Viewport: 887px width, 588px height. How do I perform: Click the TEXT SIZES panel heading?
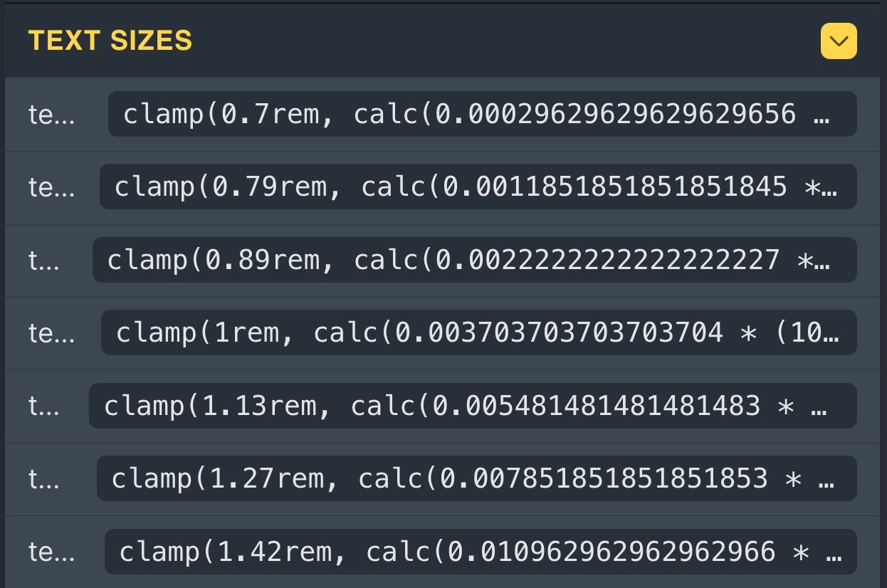(x=110, y=41)
